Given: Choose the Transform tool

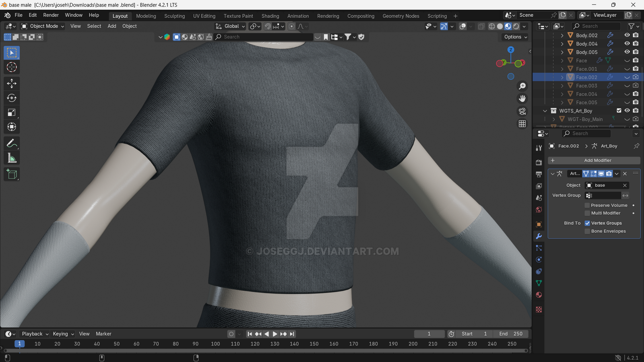Looking at the screenshot, I should [x=12, y=127].
